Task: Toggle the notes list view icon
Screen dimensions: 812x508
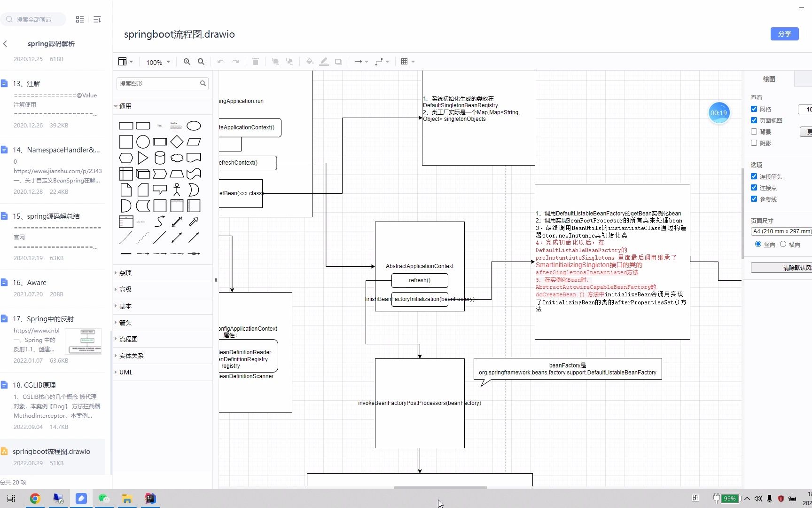Action: (80, 19)
